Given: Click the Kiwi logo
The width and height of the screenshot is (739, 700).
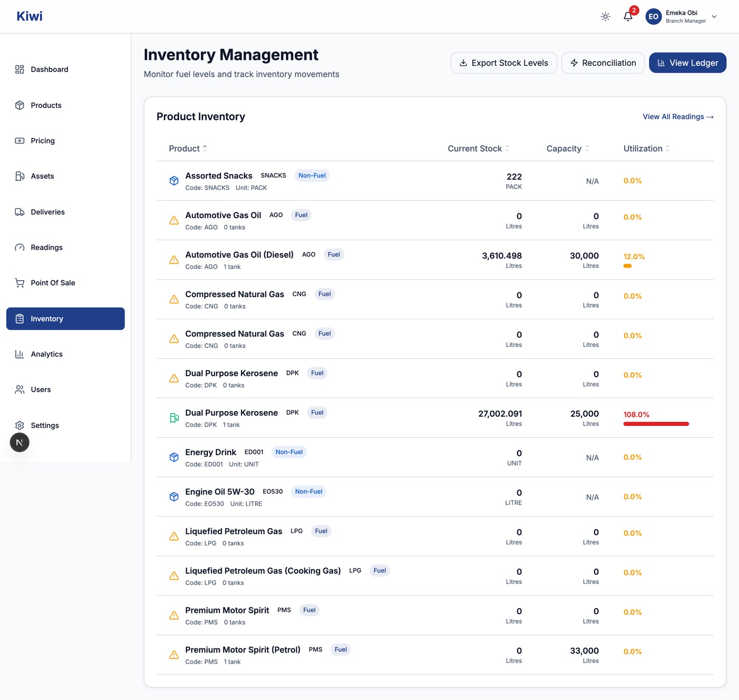Looking at the screenshot, I should pyautogui.click(x=29, y=16).
